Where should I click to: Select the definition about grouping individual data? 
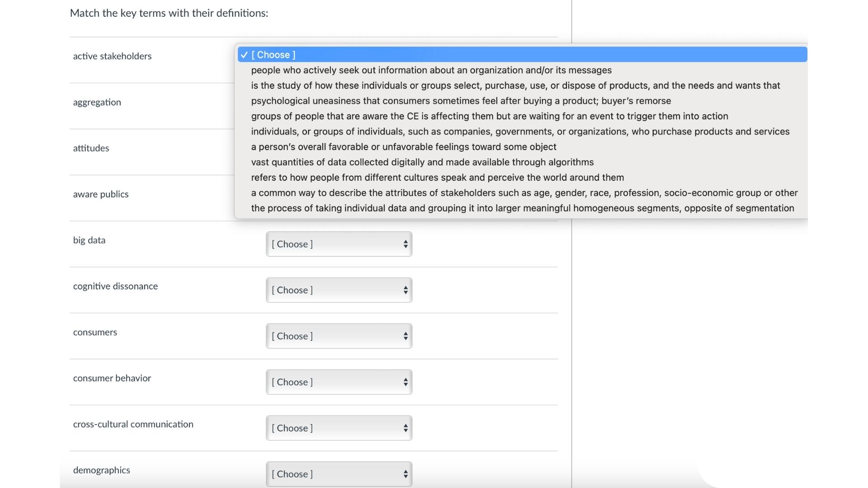click(x=522, y=208)
